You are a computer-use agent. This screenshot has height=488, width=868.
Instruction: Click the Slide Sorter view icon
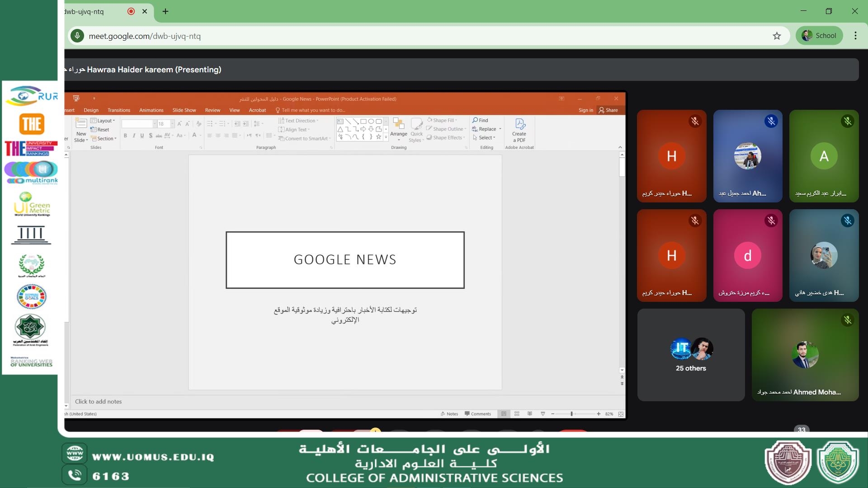(517, 414)
